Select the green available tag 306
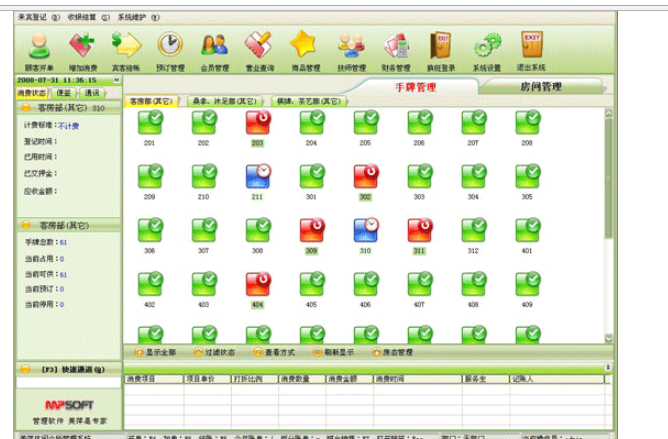The image size is (668, 439). tap(150, 236)
